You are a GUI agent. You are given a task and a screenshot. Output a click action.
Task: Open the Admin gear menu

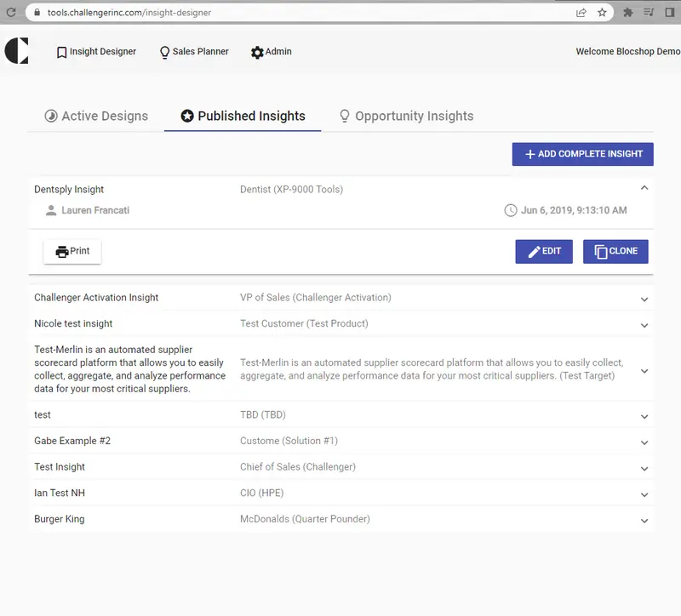[x=271, y=52]
